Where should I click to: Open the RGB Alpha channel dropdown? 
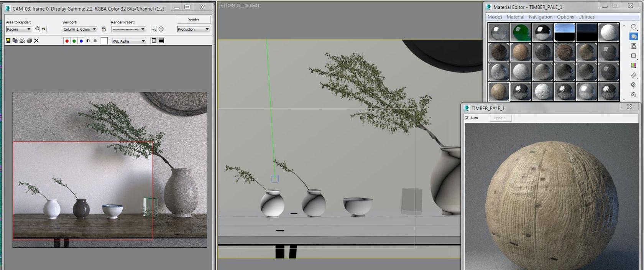(129, 41)
